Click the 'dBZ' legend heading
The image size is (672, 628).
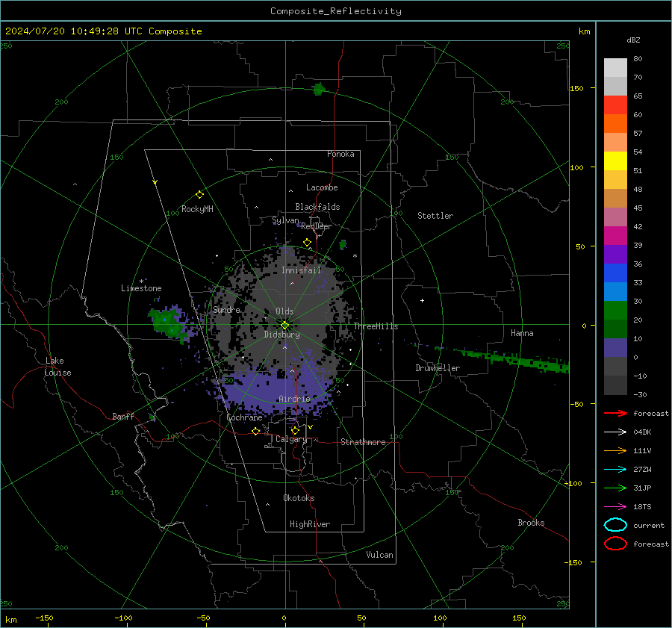point(633,40)
